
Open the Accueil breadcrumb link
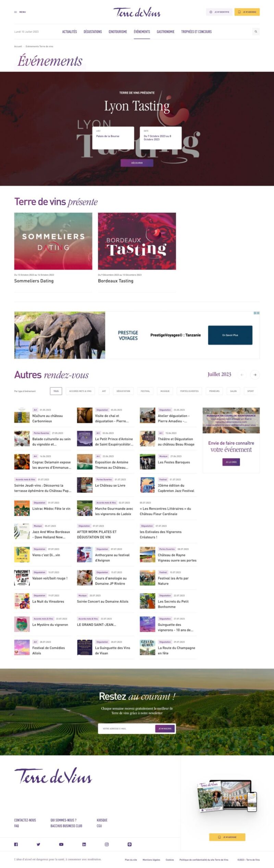pos(18,46)
